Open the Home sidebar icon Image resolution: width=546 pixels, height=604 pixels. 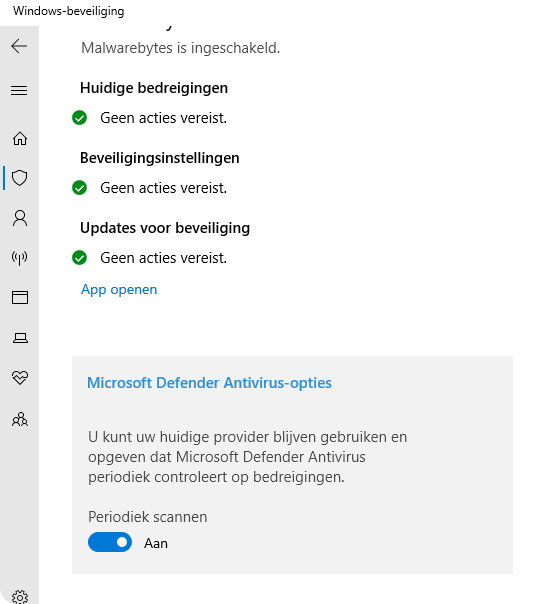pyautogui.click(x=20, y=139)
